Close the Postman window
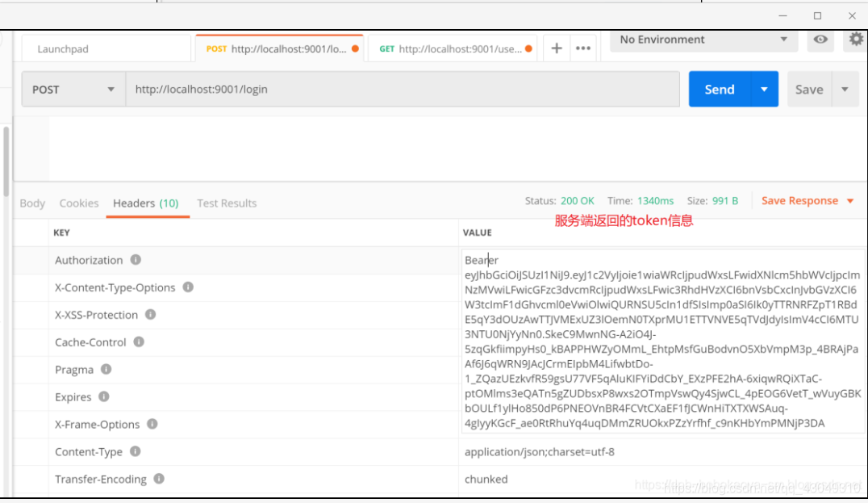 (x=852, y=15)
